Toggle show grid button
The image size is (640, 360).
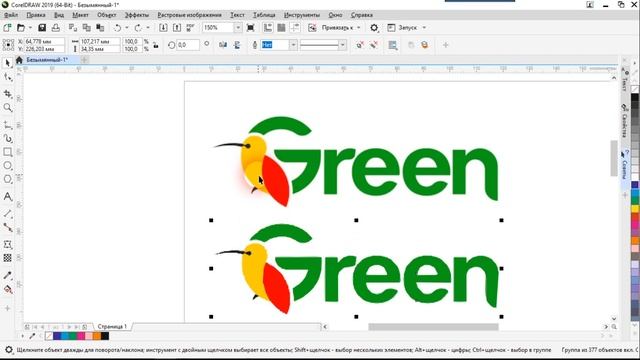(x=281, y=27)
